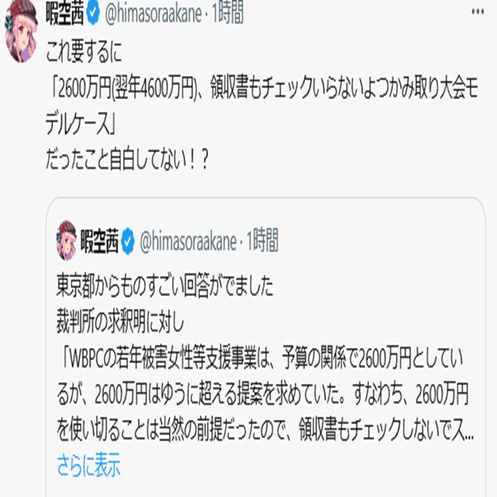Click the main tweet line starting 「2600万円(翌年4600万円)

click(x=262, y=88)
